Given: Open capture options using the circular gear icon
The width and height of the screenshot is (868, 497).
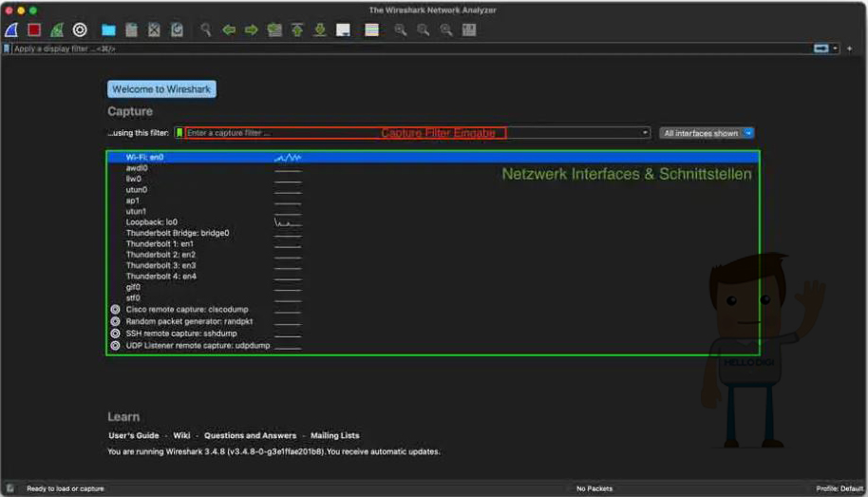Looking at the screenshot, I should [80, 30].
